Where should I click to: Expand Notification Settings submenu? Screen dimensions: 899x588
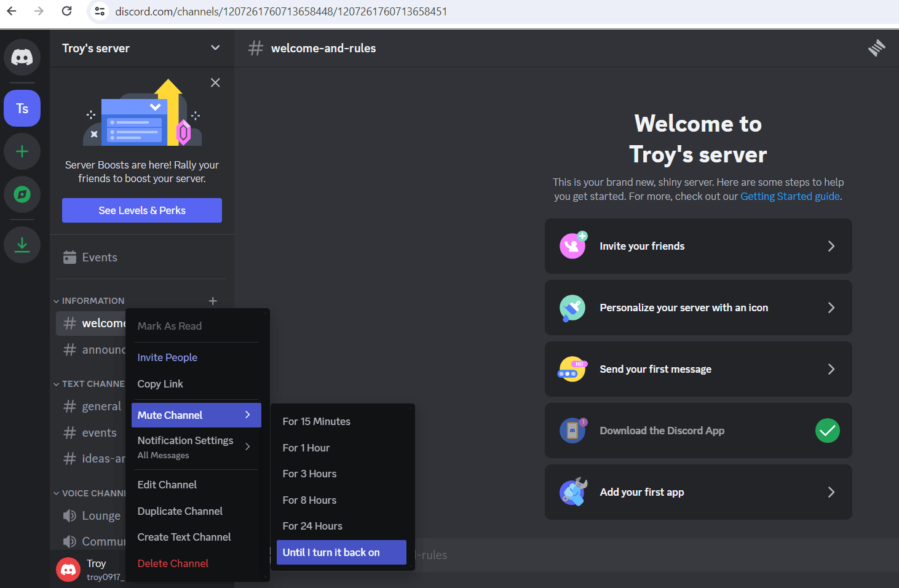(x=196, y=447)
